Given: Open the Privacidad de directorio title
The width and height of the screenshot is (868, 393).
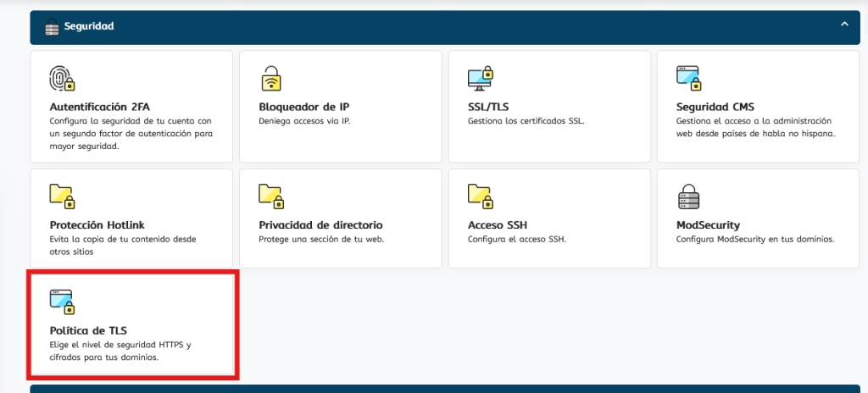Looking at the screenshot, I should [320, 225].
